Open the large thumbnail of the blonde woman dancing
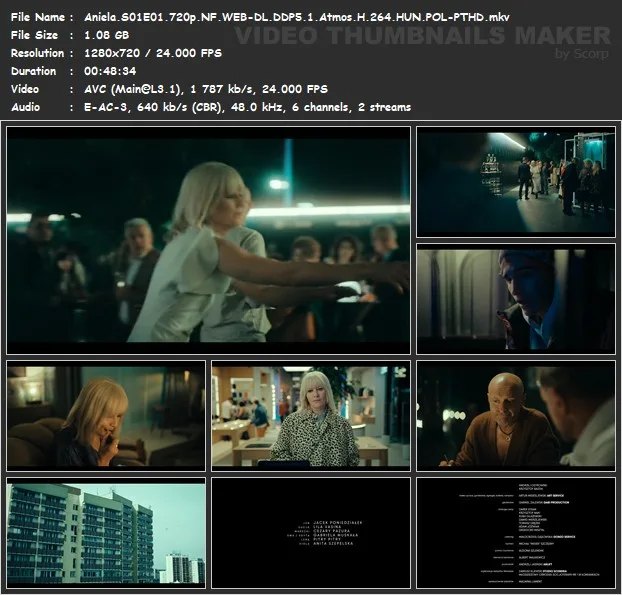622x595 pixels. pos(209,240)
